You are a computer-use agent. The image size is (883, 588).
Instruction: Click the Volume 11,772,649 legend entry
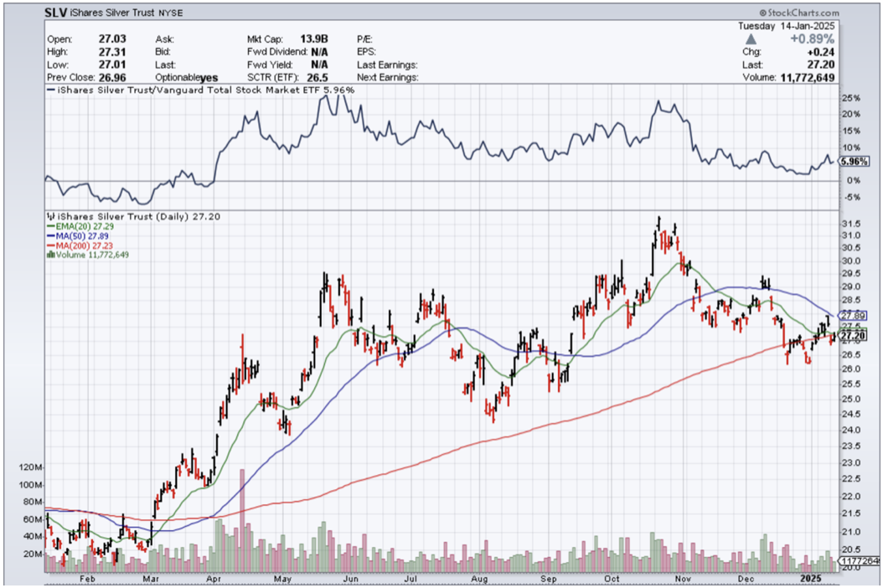click(91, 255)
